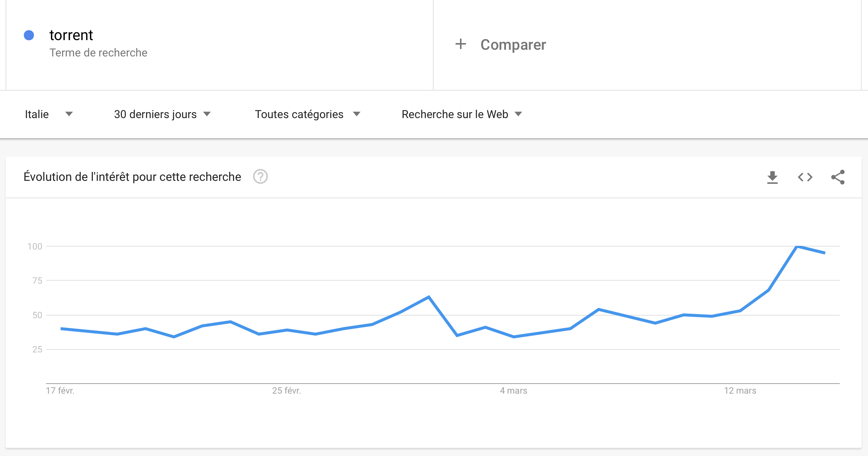Open the Recherche sur le Web dropdown
The image size is (868, 456).
click(462, 114)
